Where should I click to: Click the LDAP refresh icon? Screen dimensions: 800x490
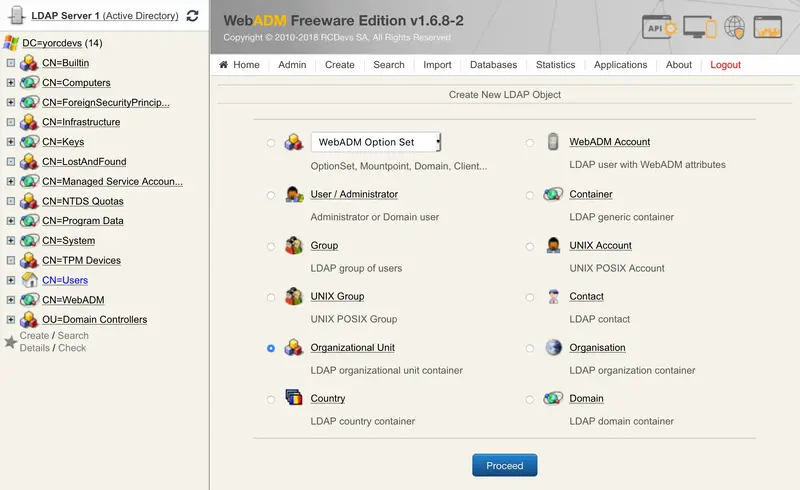coord(192,16)
